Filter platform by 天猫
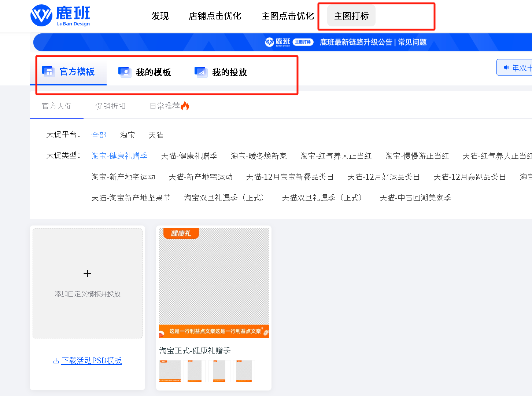The image size is (532, 396). [x=156, y=135]
